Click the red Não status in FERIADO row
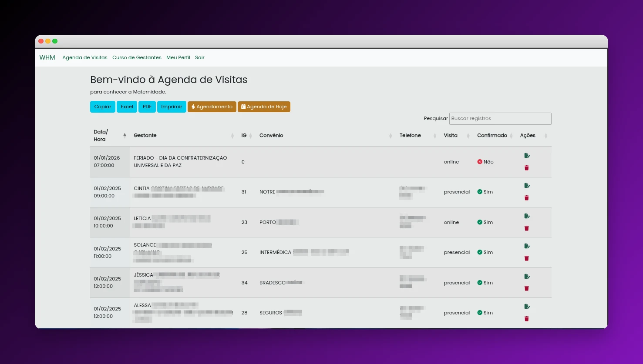The width and height of the screenshot is (643, 364). pyautogui.click(x=485, y=162)
